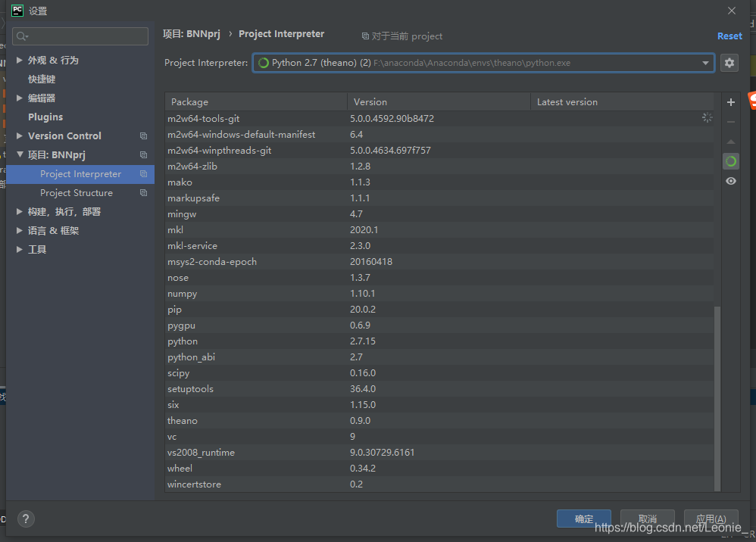Expand the 外观 & 行为 section

click(x=19, y=61)
